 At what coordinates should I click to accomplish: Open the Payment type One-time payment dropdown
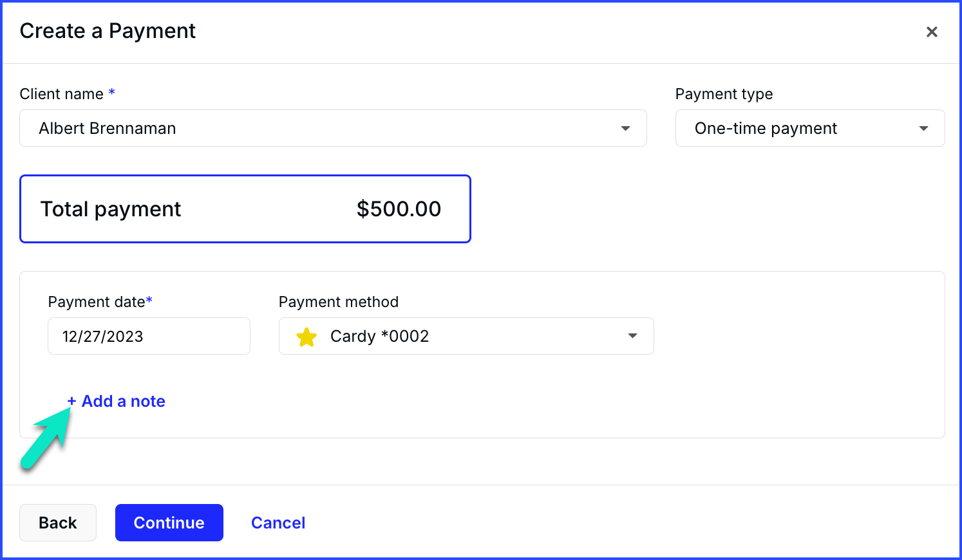810,128
